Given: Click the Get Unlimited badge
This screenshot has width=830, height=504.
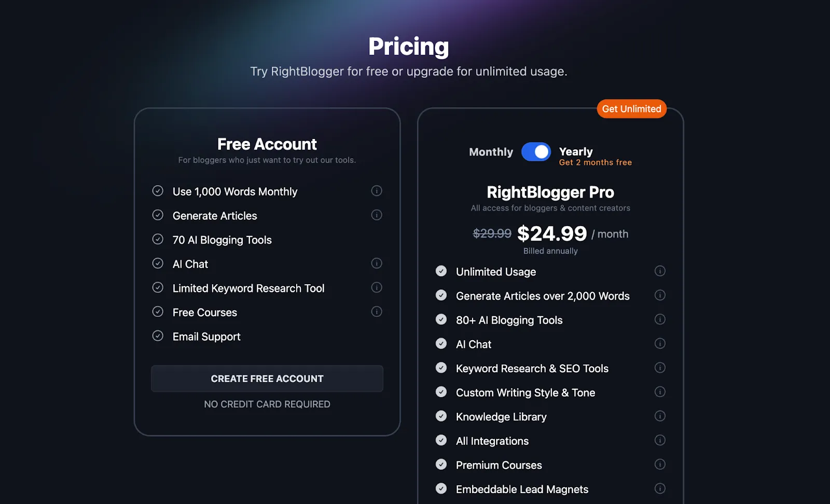Looking at the screenshot, I should click(x=631, y=109).
